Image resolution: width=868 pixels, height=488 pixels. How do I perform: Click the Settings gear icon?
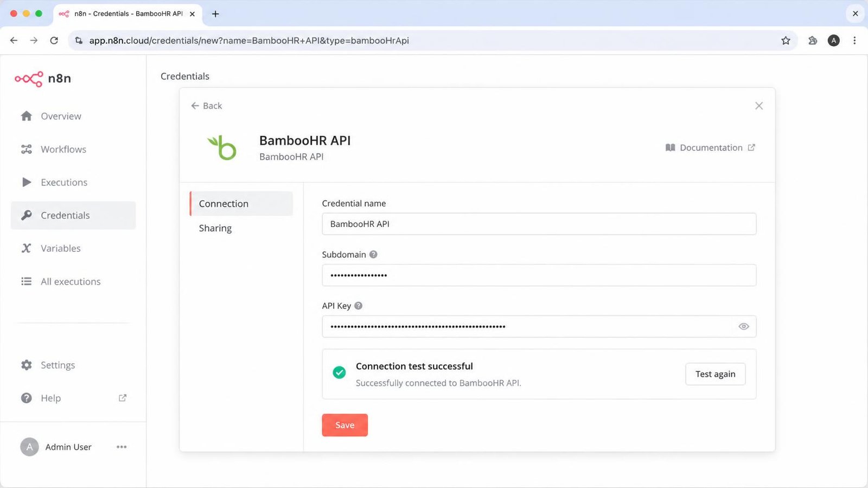[26, 365]
